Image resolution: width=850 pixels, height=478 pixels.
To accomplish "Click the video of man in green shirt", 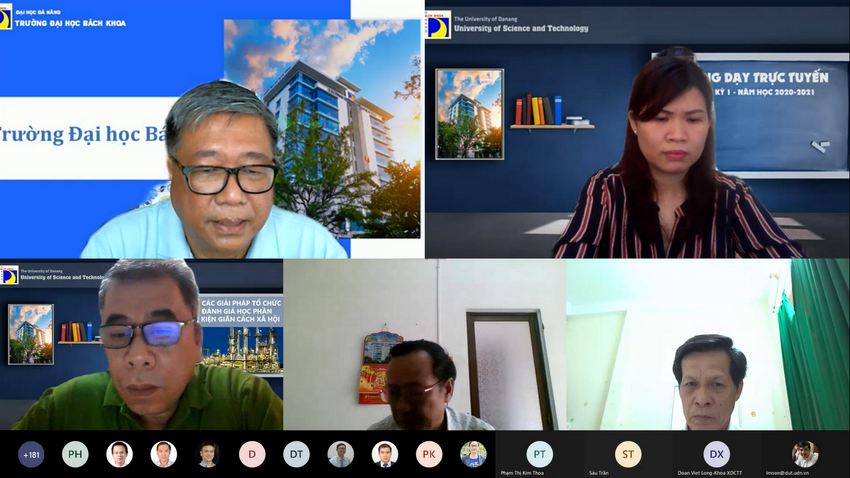I will point(141,345).
